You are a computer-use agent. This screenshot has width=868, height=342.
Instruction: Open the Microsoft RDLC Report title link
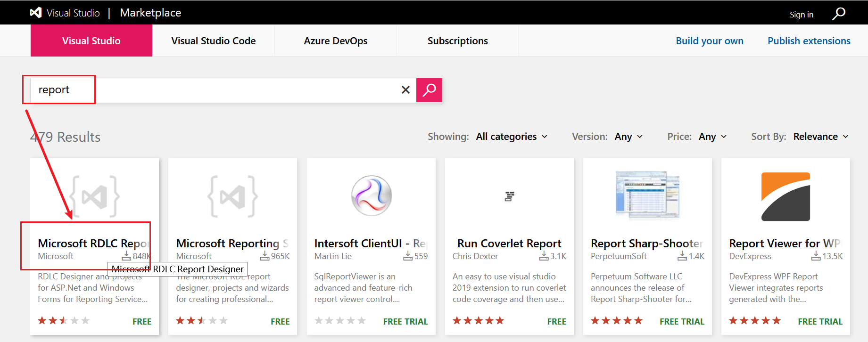[x=94, y=244]
